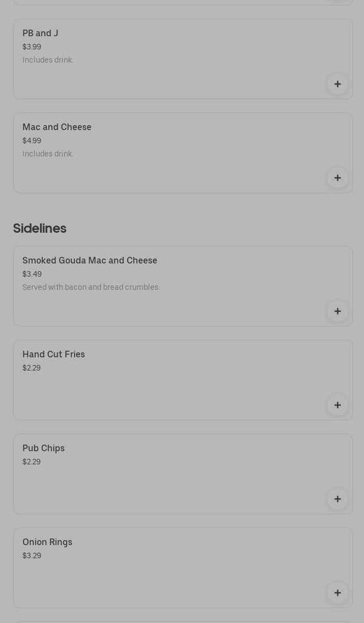Click the $3.99 price under PB and J

tap(32, 47)
